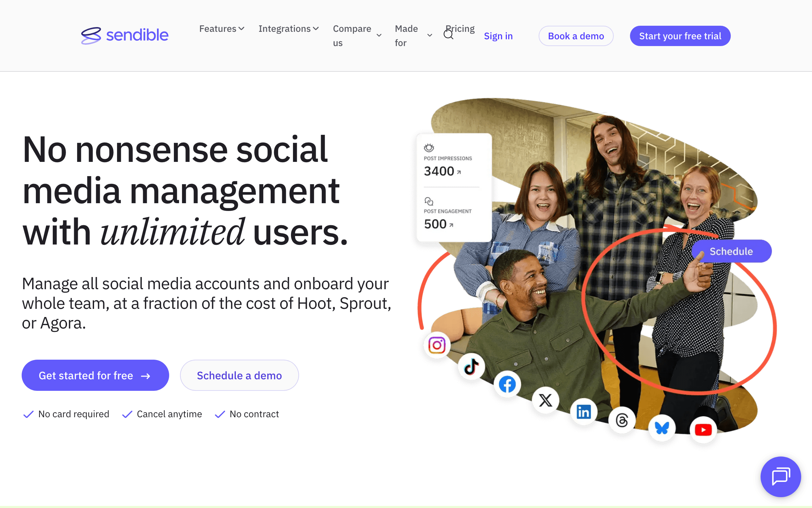This screenshot has width=812, height=508.
Task: Open the Compare us menu
Action: coord(357,36)
